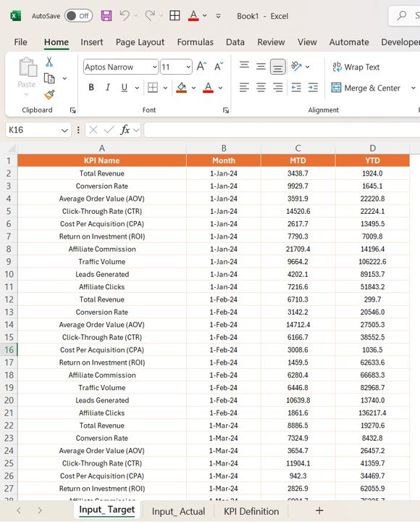The width and height of the screenshot is (420, 522).
Task: Open the Review tab
Action: click(x=271, y=42)
